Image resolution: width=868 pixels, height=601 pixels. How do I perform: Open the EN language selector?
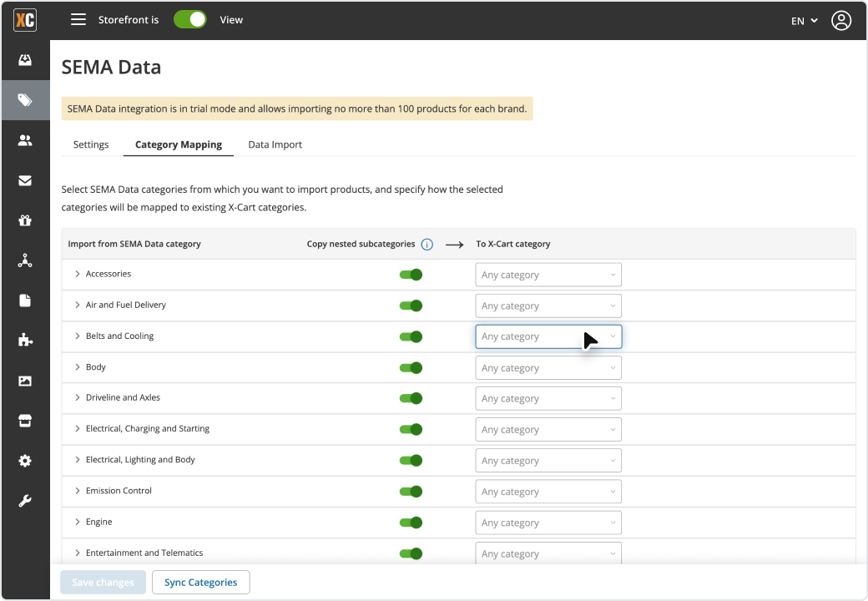[x=804, y=21]
